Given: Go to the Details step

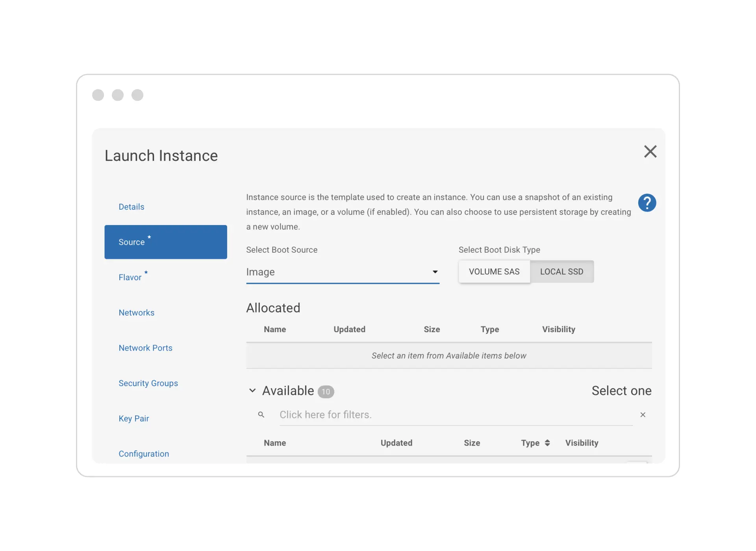Looking at the screenshot, I should 132,207.
